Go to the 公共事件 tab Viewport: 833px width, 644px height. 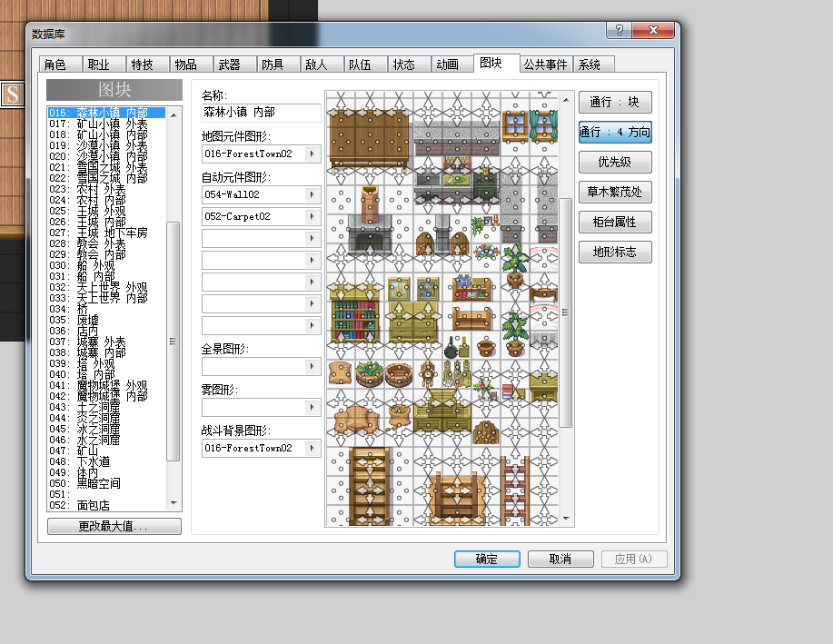point(546,64)
